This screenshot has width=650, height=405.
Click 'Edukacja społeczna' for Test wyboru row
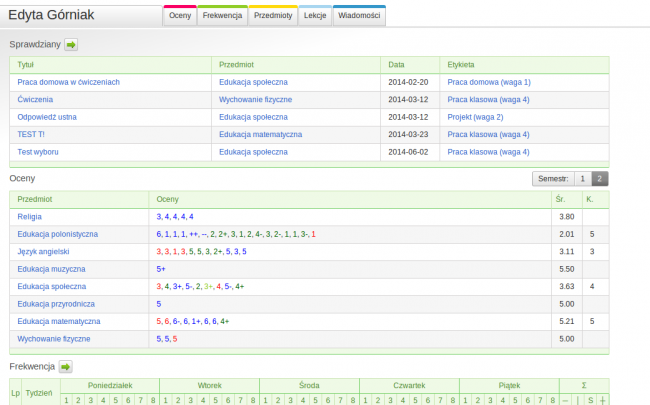(253, 152)
